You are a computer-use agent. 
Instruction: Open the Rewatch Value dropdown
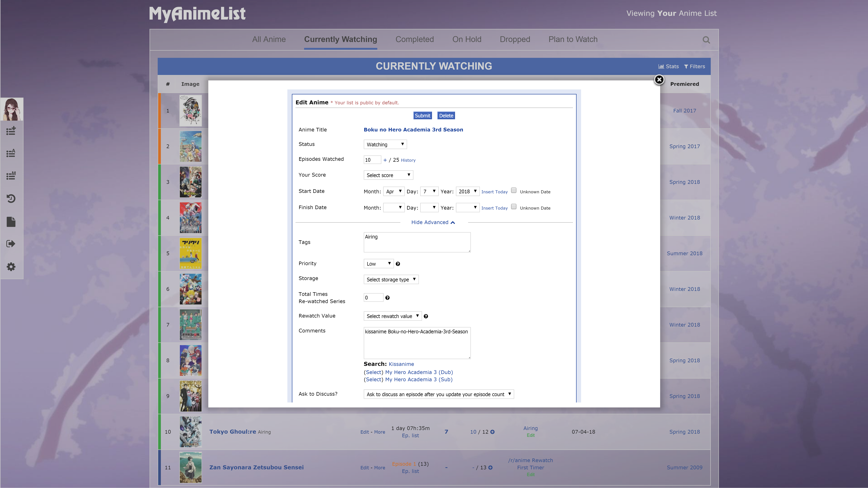tap(393, 316)
